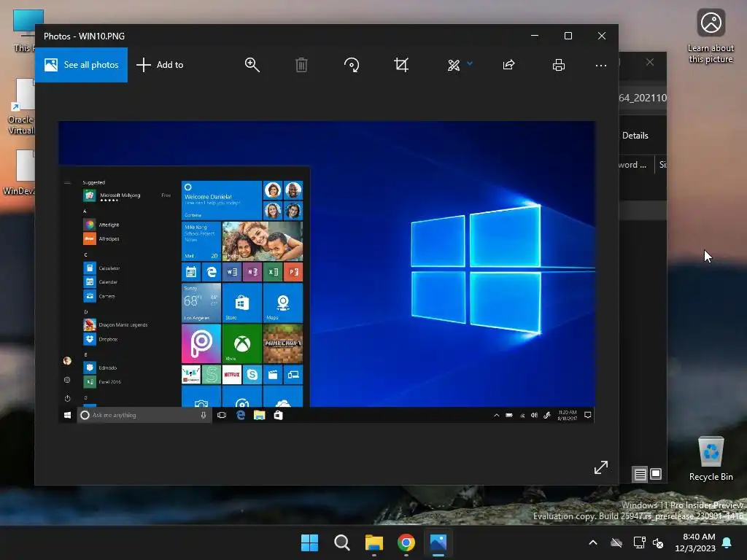Image resolution: width=747 pixels, height=560 pixels.
Task: Zoom in with the magnifier icon
Action: (x=252, y=65)
